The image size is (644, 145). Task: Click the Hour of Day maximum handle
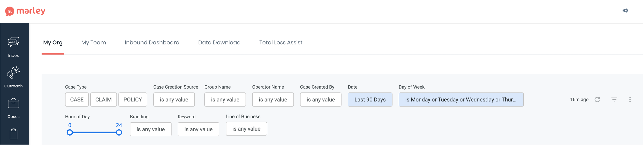point(119,133)
